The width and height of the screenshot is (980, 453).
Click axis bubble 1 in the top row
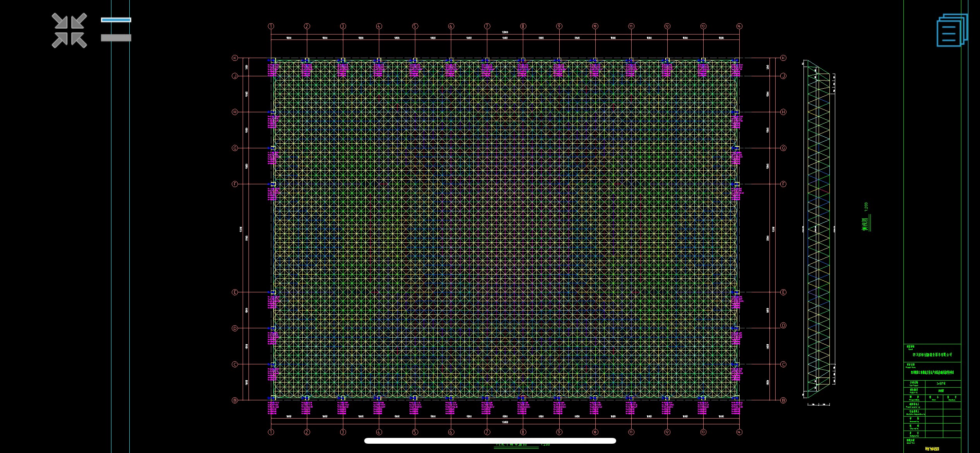271,26
